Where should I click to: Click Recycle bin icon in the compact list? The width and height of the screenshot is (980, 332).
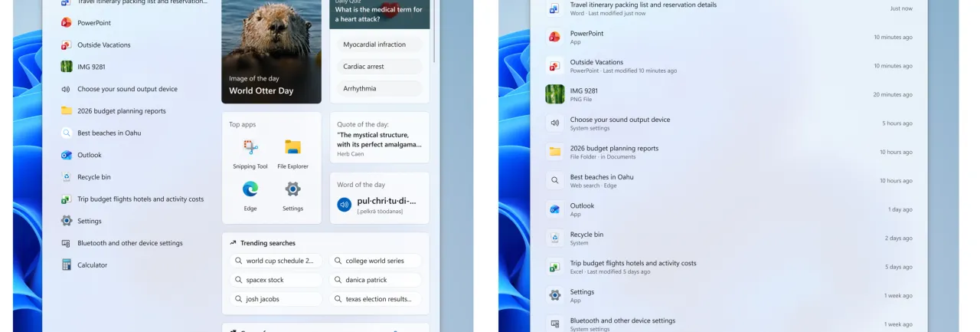pos(67,177)
